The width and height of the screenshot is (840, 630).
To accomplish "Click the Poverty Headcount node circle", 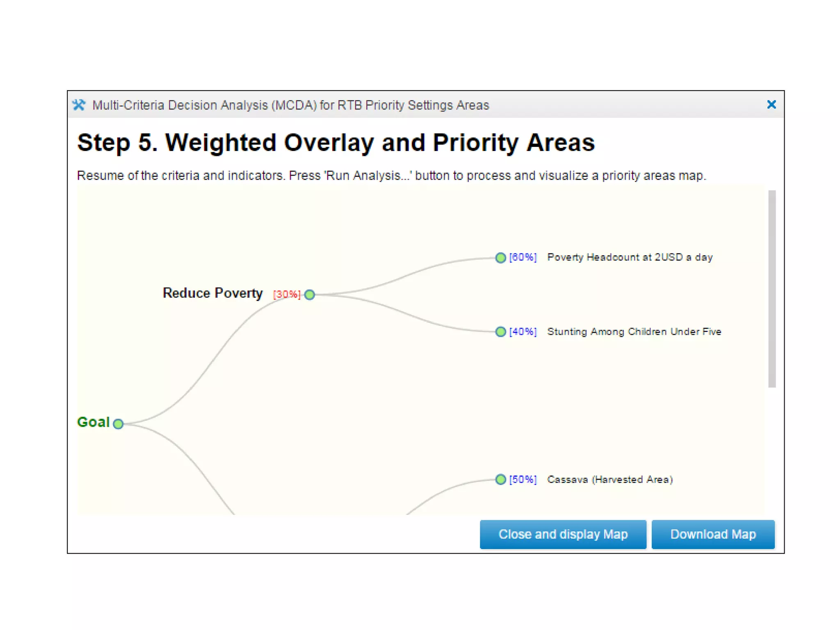I will click(x=500, y=258).
